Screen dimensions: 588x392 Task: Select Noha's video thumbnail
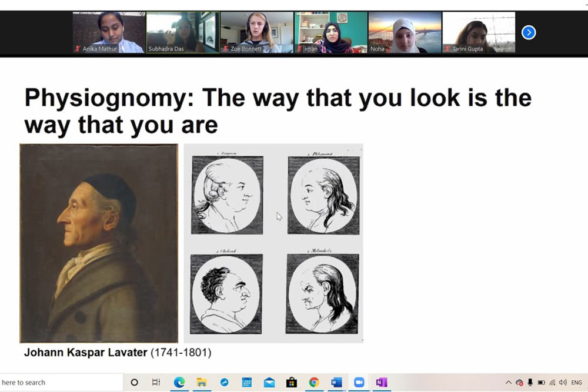tap(405, 32)
